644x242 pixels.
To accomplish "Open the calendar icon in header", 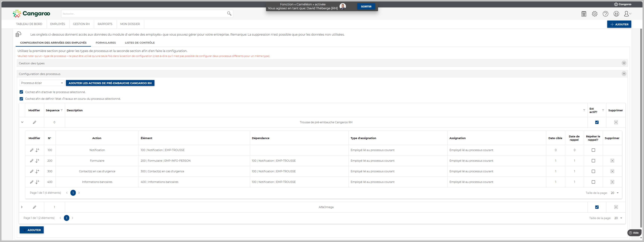I will tap(584, 14).
